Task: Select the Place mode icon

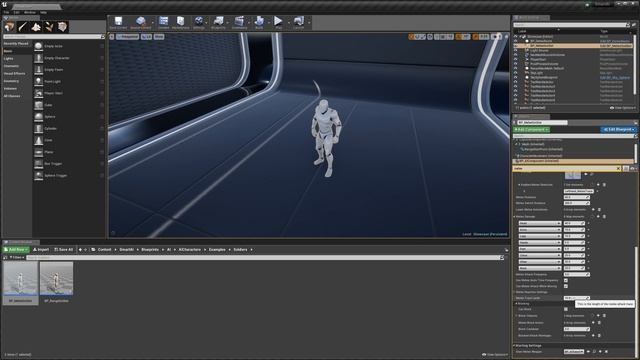Action: (x=9, y=27)
